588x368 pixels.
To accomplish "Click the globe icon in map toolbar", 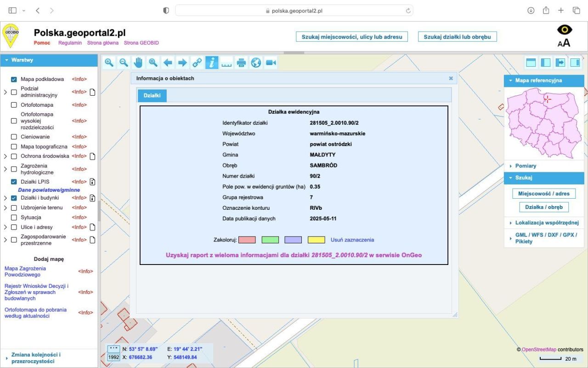I will pyautogui.click(x=256, y=63).
